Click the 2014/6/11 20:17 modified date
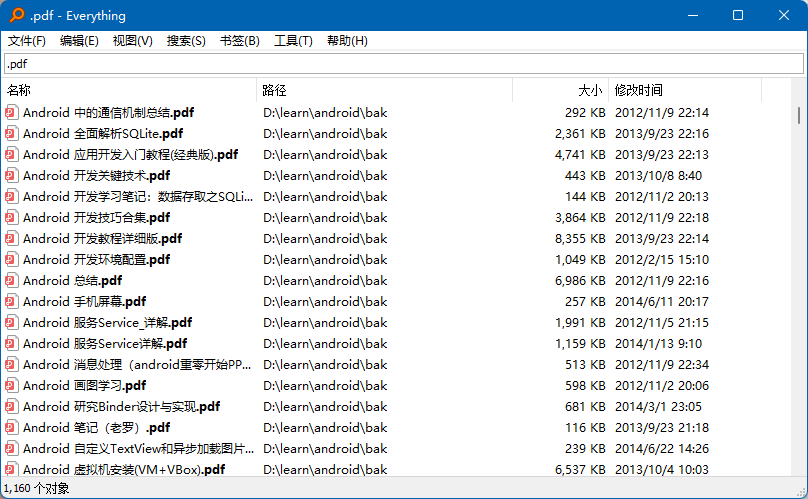The width and height of the screenshot is (808, 499). click(662, 302)
